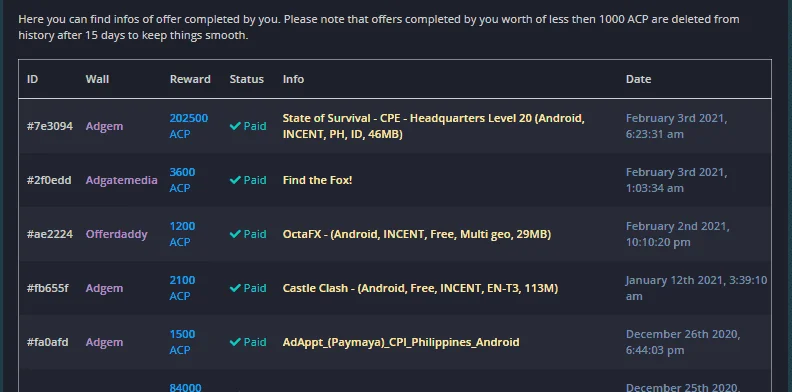Select offer ID #ae2224
Viewport: 792px width, 392px height.
point(50,234)
